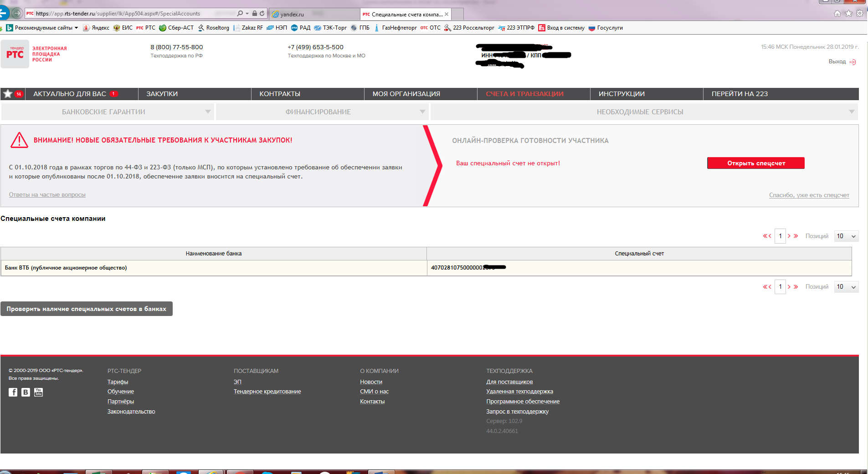The image size is (868, 474).
Task: Select the Моя организация menu item
Action: pyautogui.click(x=406, y=94)
